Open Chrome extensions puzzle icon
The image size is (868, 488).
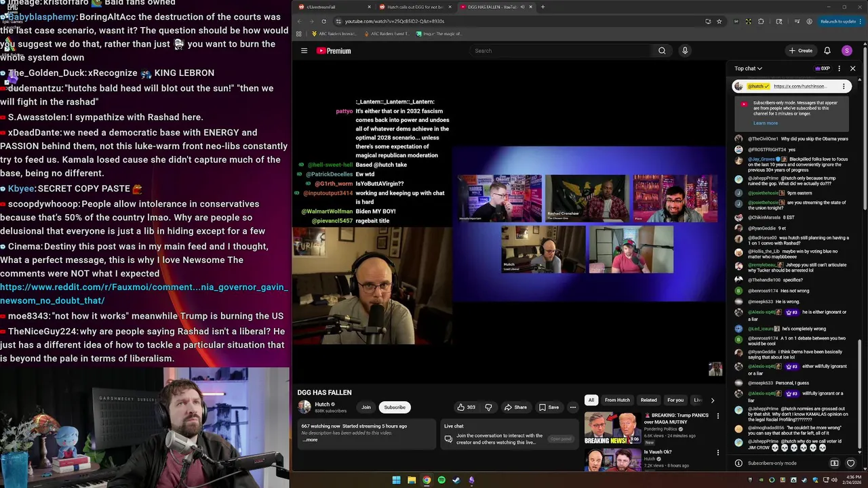[761, 21]
